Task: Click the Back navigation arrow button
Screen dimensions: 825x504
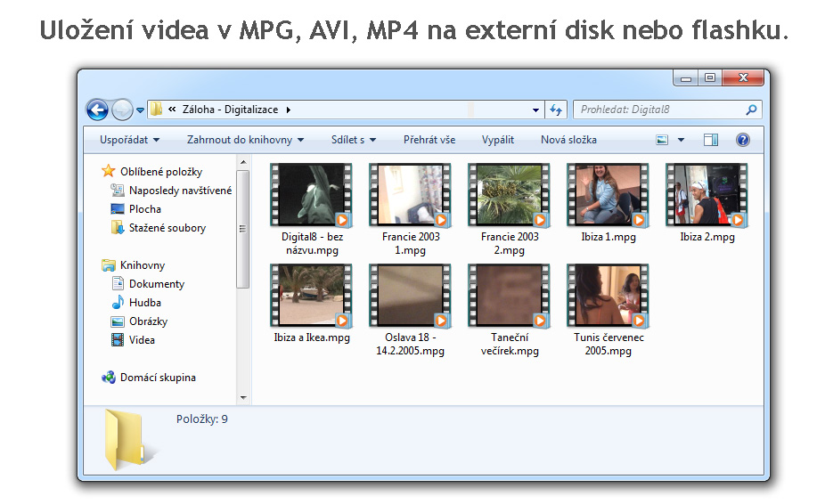Action: tap(97, 110)
